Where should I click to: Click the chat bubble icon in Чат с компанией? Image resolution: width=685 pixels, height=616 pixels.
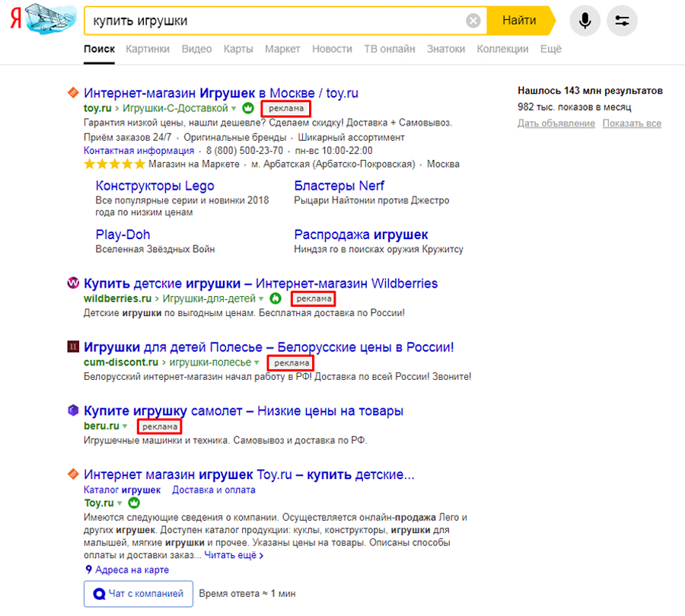(99, 594)
